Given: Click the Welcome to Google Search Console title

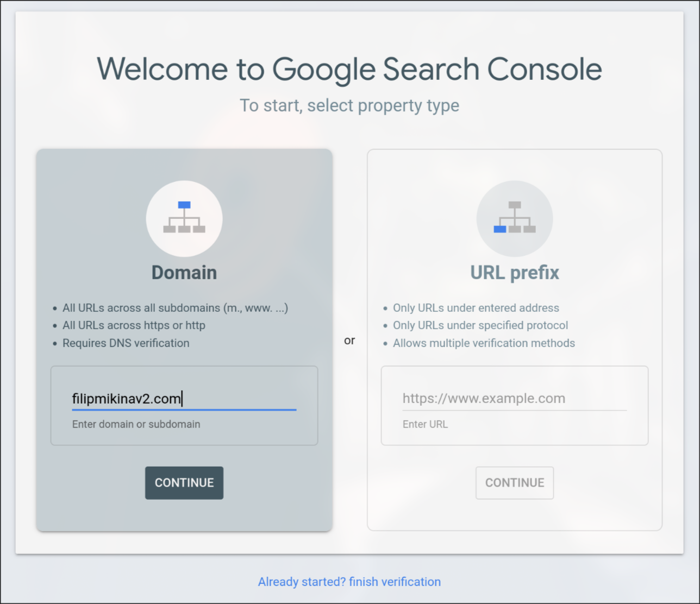Looking at the screenshot, I should [349, 69].
